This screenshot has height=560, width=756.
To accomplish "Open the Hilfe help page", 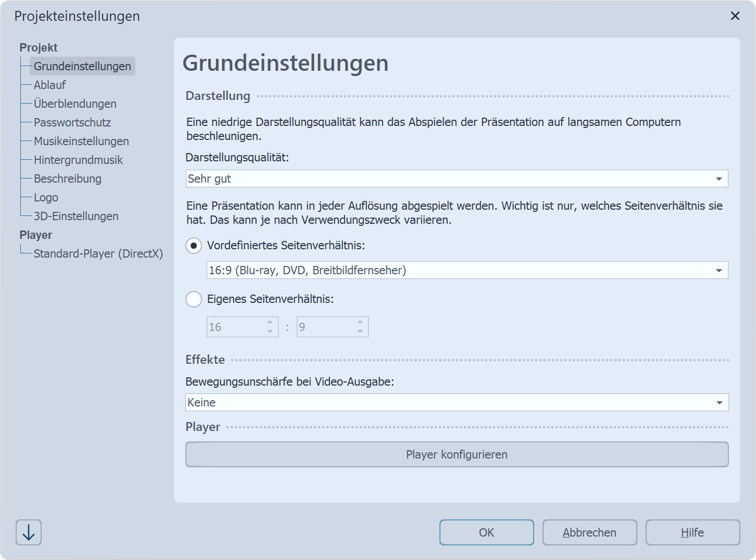I will (692, 532).
